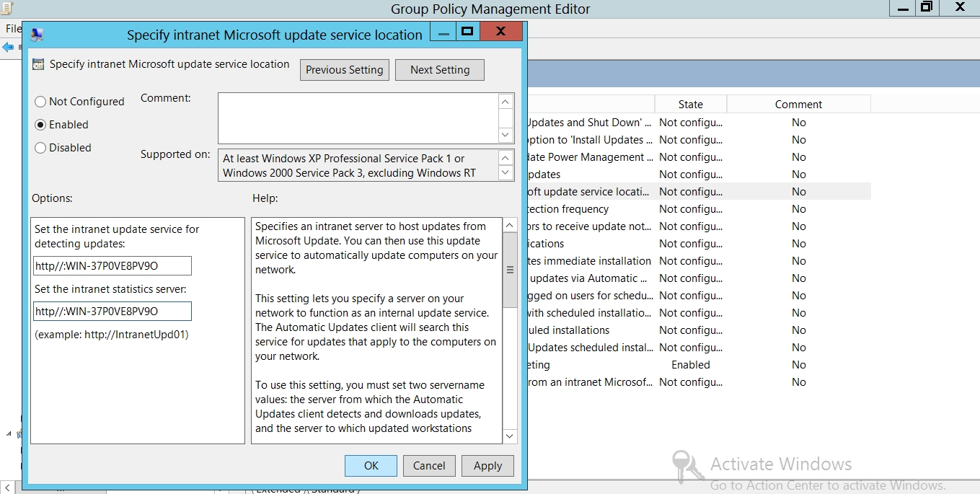Minimize the Group Policy Management Editor window
Image resolution: width=980 pixels, height=494 pixels.
click(901, 7)
